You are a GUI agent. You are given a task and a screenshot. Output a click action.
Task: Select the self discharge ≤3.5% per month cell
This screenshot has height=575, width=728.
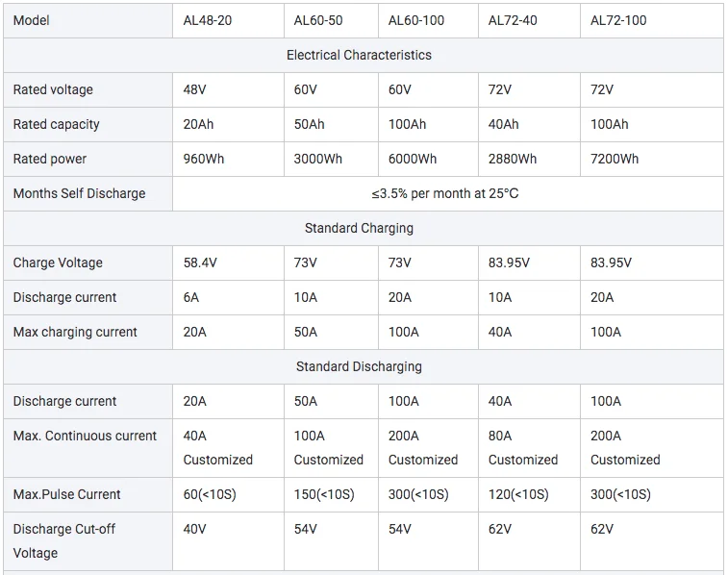(445, 193)
